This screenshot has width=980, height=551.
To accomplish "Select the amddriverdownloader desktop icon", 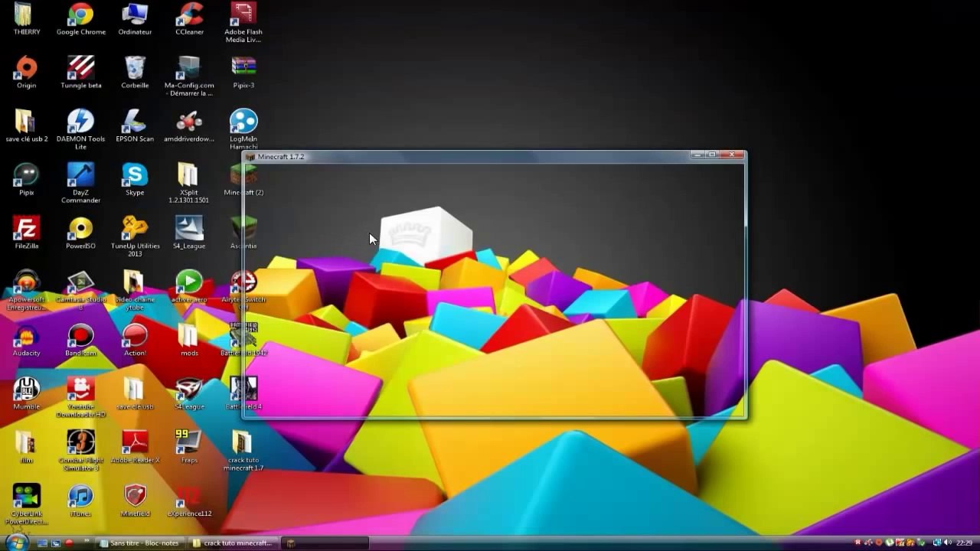I will 189,127.
